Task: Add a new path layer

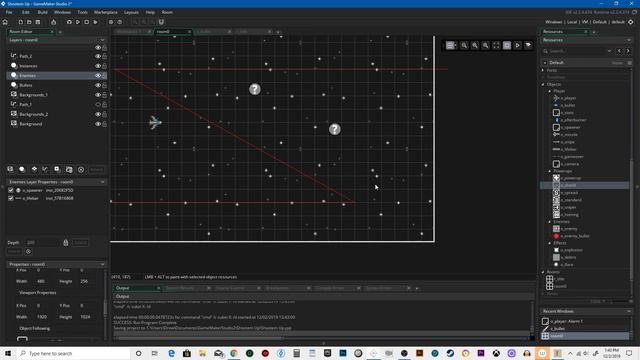Action: 45,169
